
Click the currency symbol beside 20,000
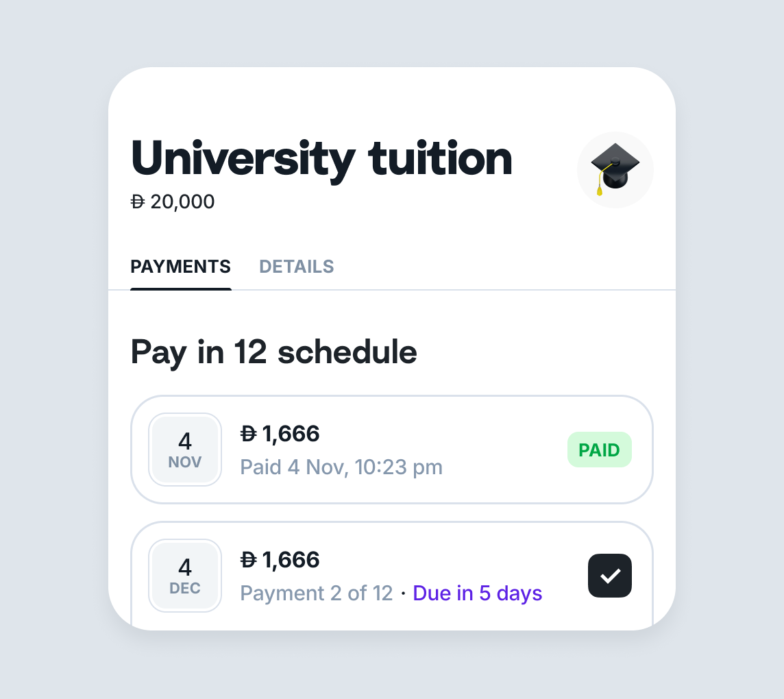click(138, 202)
